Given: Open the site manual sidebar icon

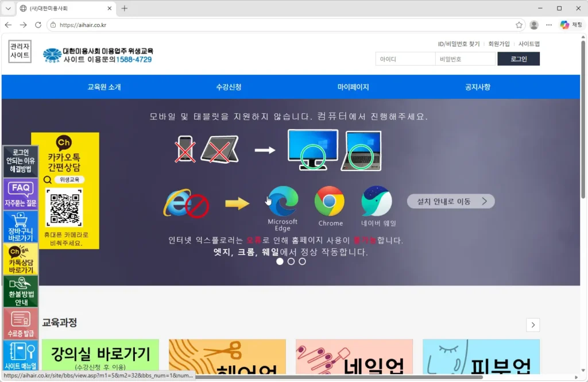Looking at the screenshot, I should [x=20, y=356].
